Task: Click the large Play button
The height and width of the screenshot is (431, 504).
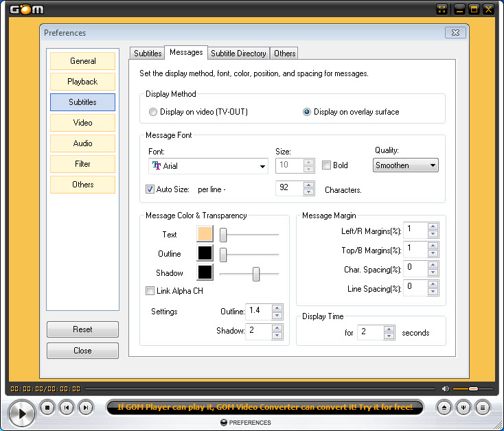Action: point(22,413)
